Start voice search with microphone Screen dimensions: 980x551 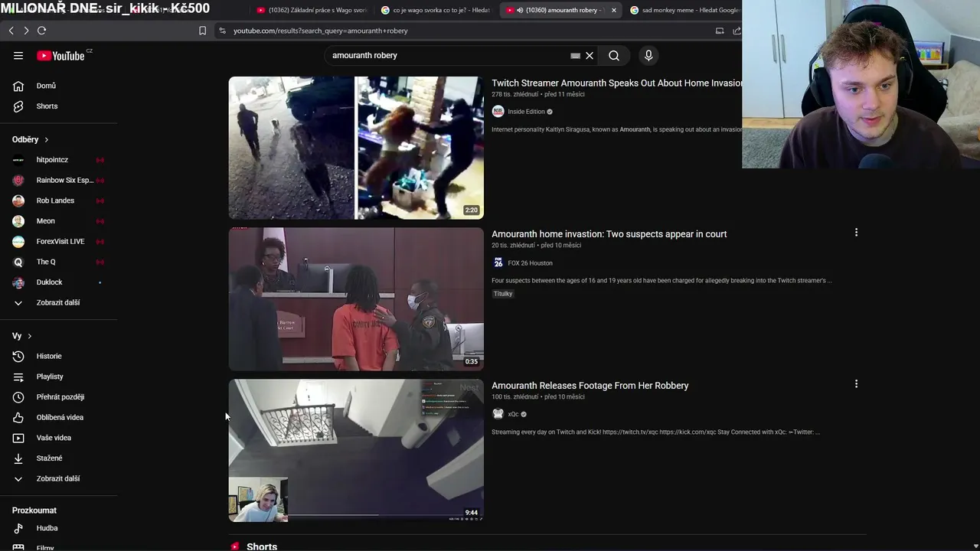pyautogui.click(x=648, y=55)
